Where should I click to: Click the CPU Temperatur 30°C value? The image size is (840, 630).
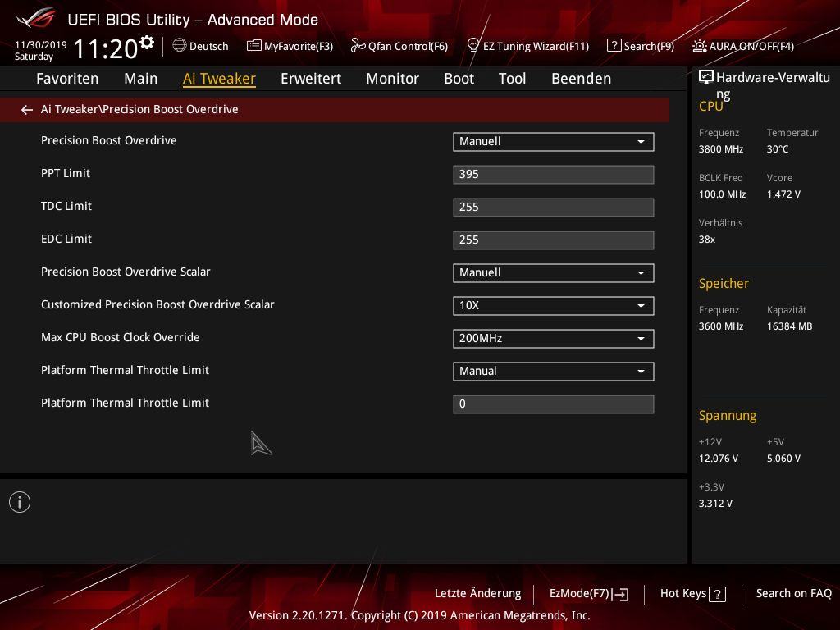[x=778, y=149]
